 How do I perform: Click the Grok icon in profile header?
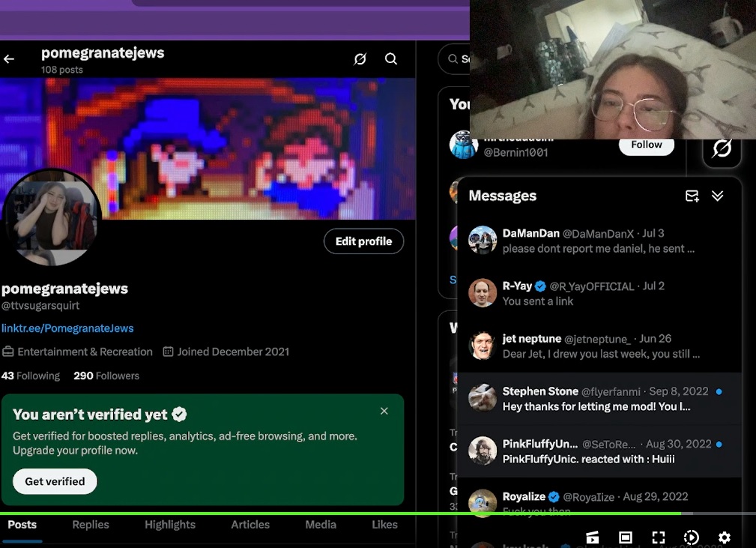coord(360,59)
